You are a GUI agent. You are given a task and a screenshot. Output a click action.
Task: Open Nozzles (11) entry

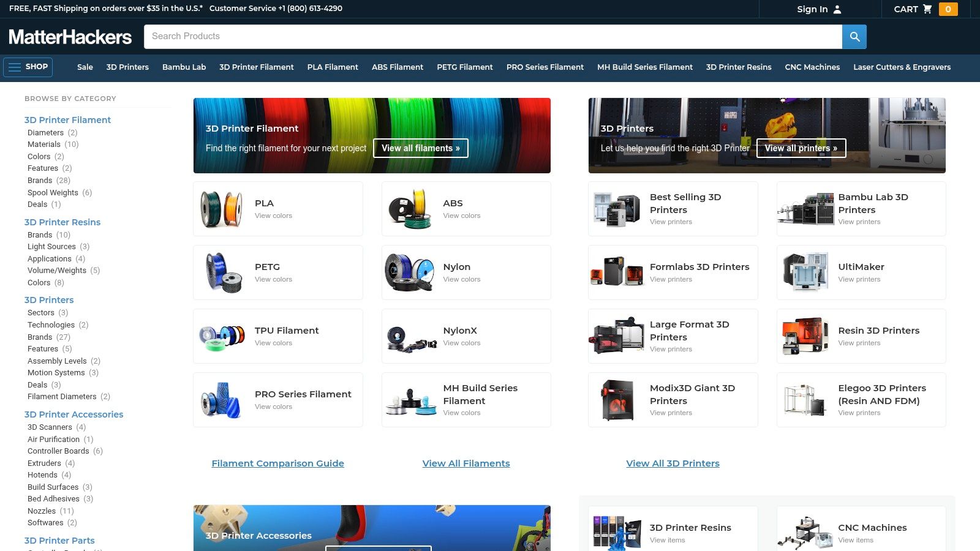tap(51, 511)
